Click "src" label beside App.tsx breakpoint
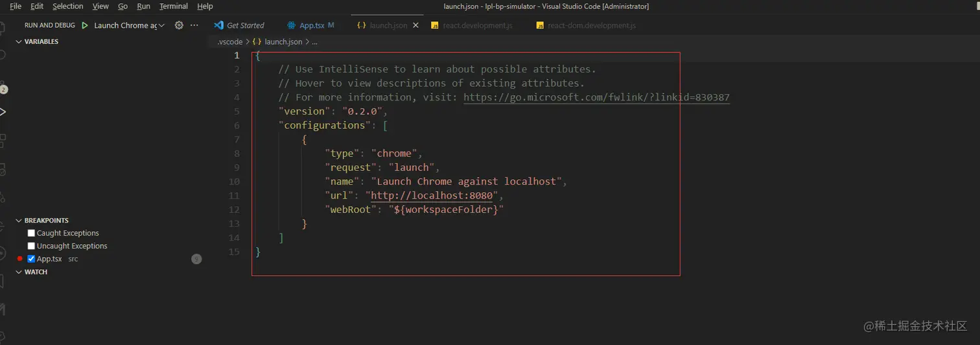980x345 pixels. click(73, 259)
